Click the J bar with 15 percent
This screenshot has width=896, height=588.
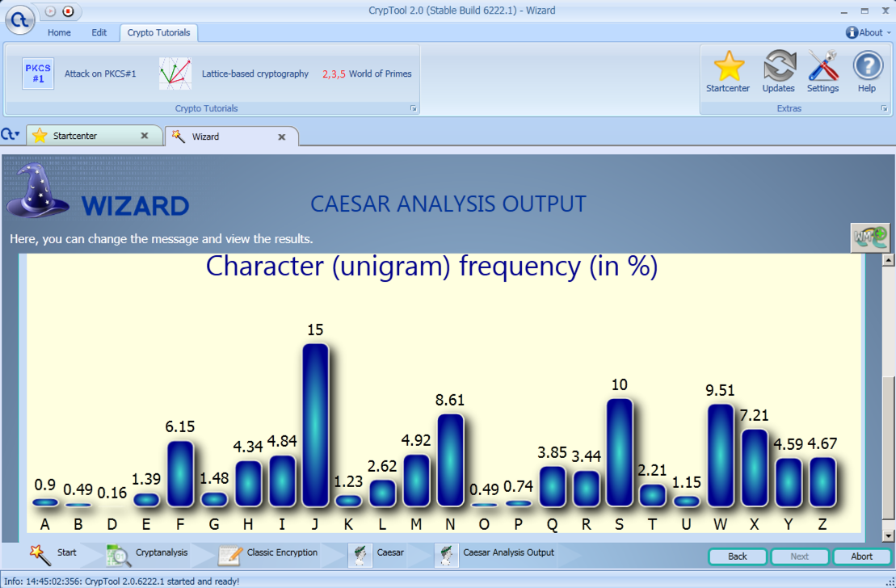click(x=315, y=425)
